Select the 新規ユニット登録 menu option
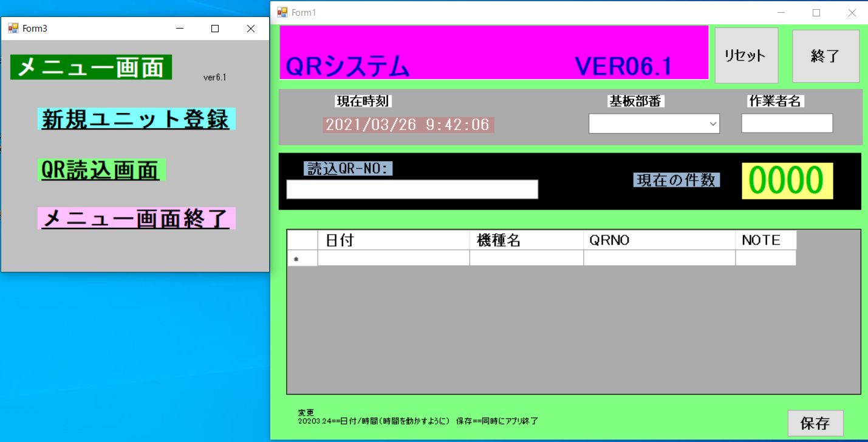 (136, 119)
